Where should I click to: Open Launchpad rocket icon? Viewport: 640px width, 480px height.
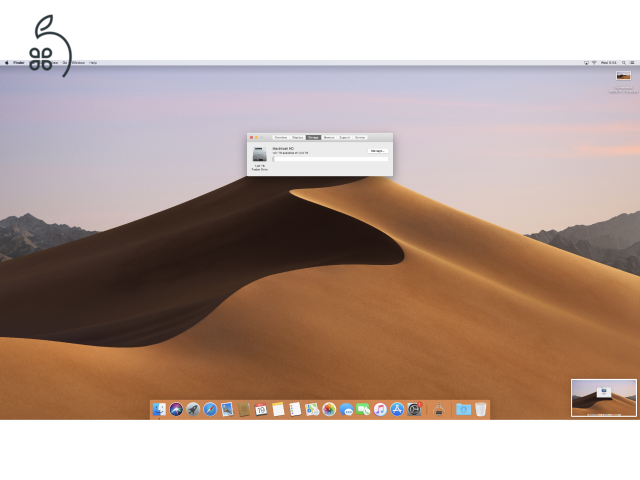pyautogui.click(x=193, y=409)
